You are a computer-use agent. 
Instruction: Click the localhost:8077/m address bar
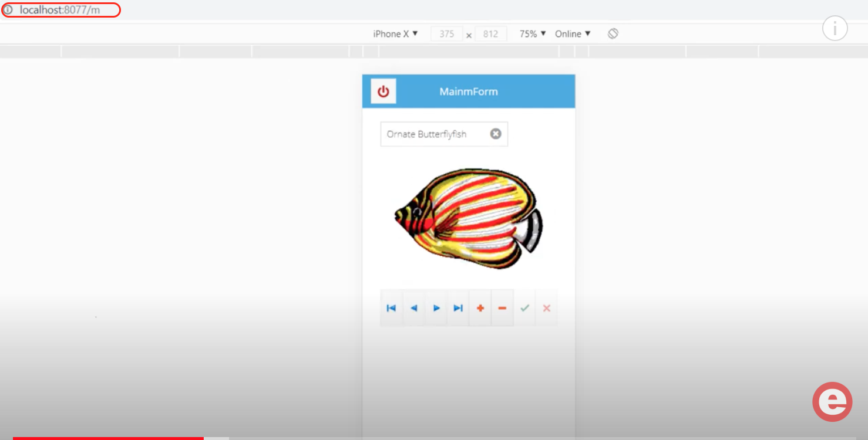click(x=60, y=10)
